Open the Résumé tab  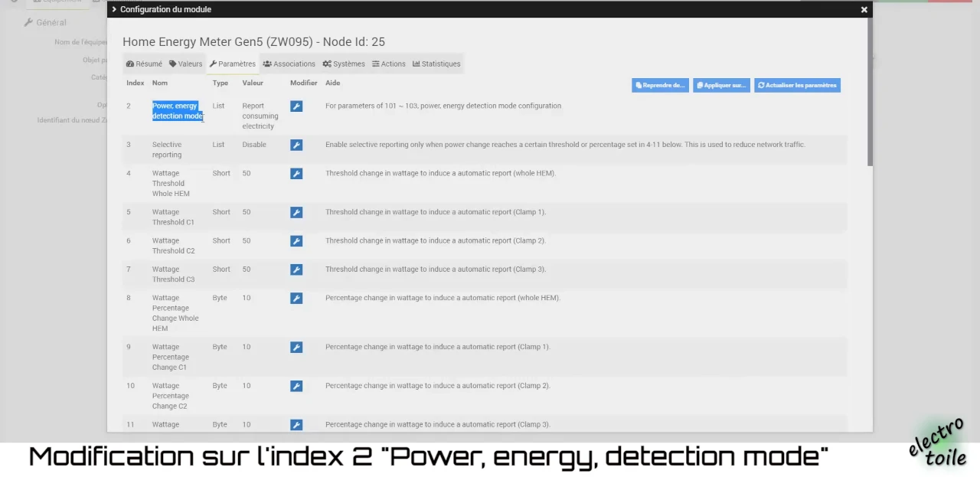144,64
